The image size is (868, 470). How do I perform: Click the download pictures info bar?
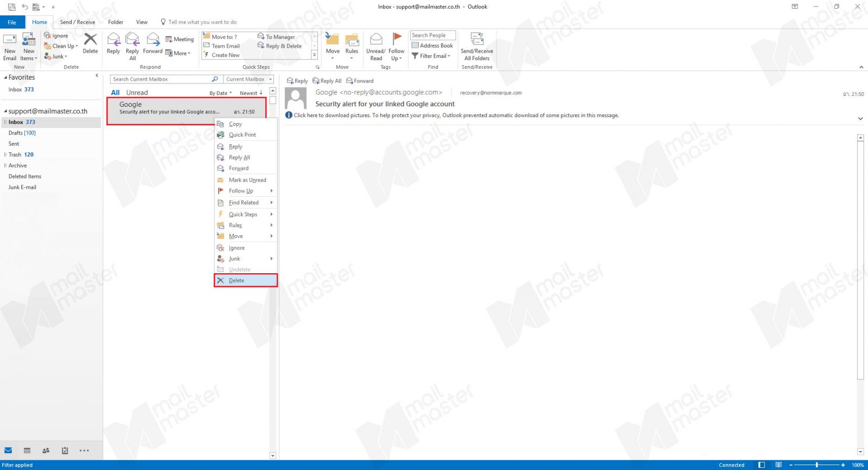pyautogui.click(x=452, y=115)
